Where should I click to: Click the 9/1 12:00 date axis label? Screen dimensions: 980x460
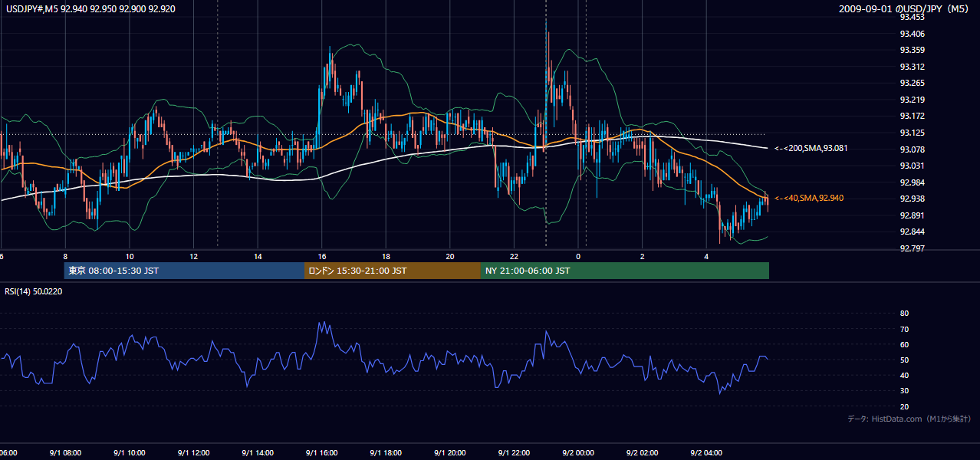click(193, 453)
